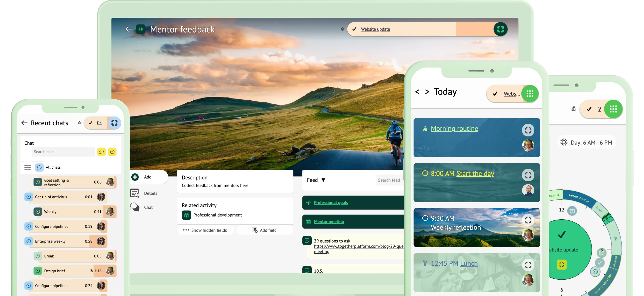Click timer icon on Design brief row
Viewport: 644px width, 296px height.
tap(38, 271)
